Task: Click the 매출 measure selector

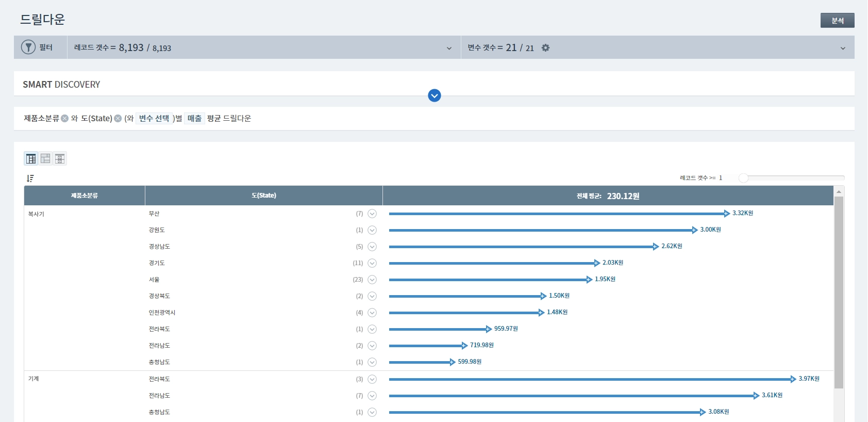Action: [x=194, y=119]
